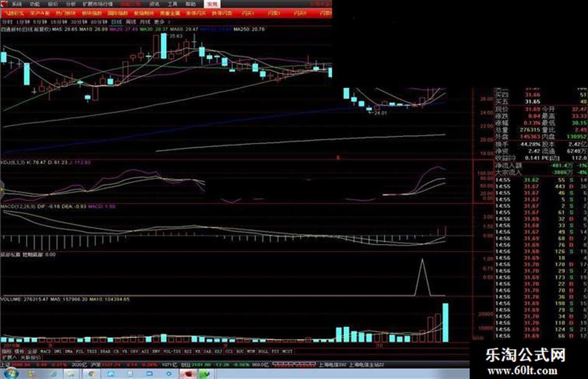This screenshot has width=588, height=379.
Task: Select the 日线 daily chart
Action: coord(116,22)
